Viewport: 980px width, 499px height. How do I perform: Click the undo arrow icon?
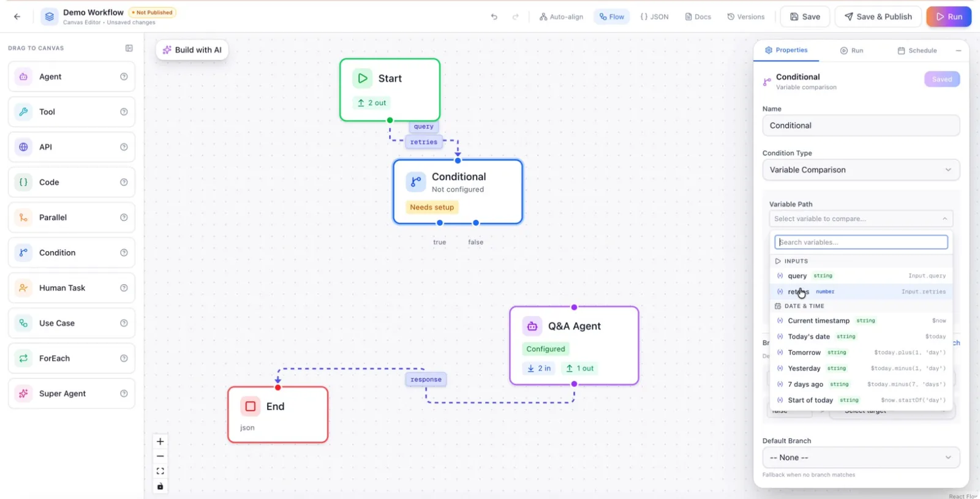coord(494,17)
